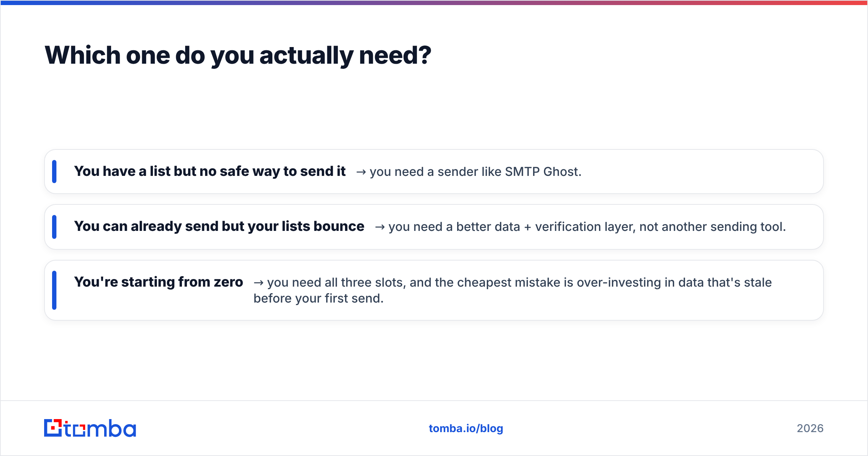Select the 'lists bounce' card

(434, 227)
